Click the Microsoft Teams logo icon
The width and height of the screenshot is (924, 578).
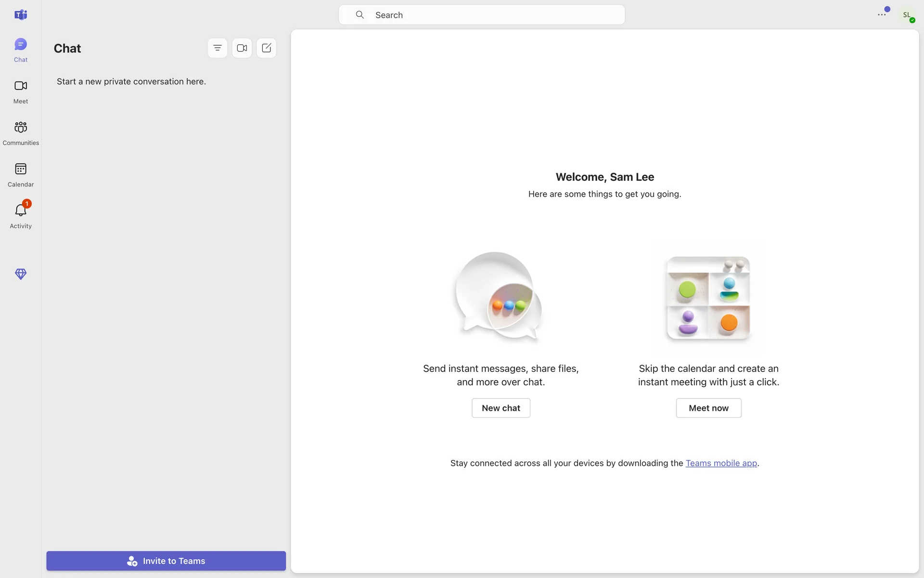[x=20, y=15]
